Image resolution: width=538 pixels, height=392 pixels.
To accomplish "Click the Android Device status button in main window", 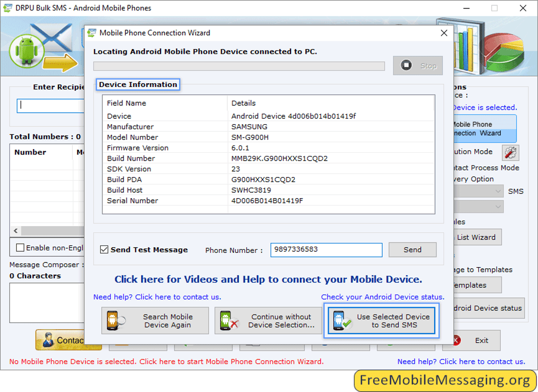I will (489, 308).
